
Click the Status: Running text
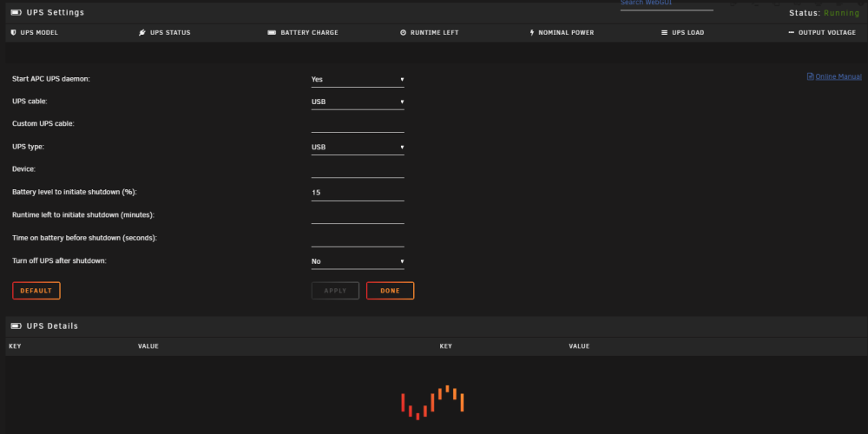[x=825, y=13]
